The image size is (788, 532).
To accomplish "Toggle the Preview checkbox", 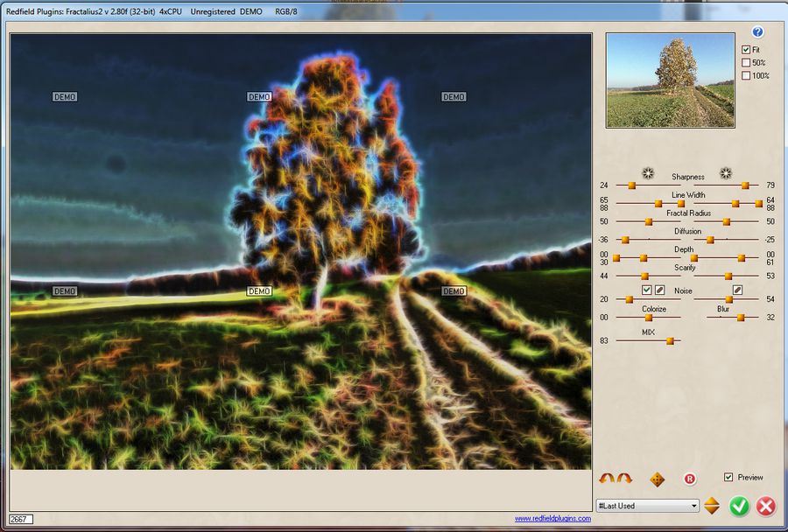I will [728, 477].
